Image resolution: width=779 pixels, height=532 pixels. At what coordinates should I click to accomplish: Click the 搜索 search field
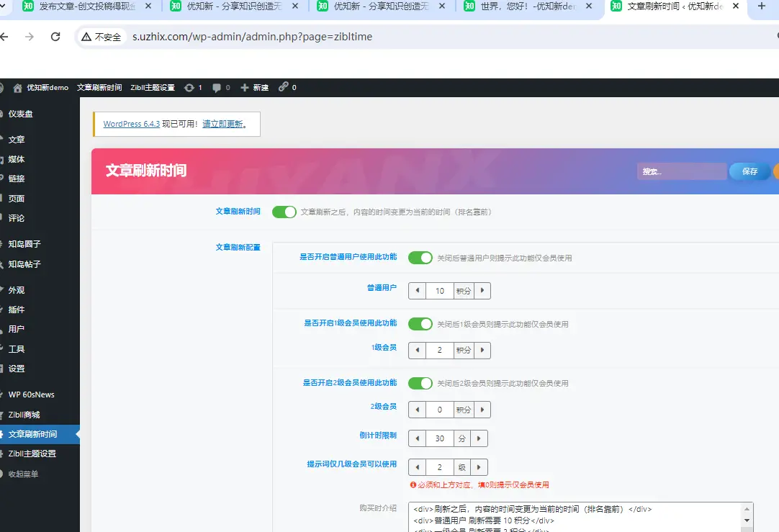tap(681, 171)
